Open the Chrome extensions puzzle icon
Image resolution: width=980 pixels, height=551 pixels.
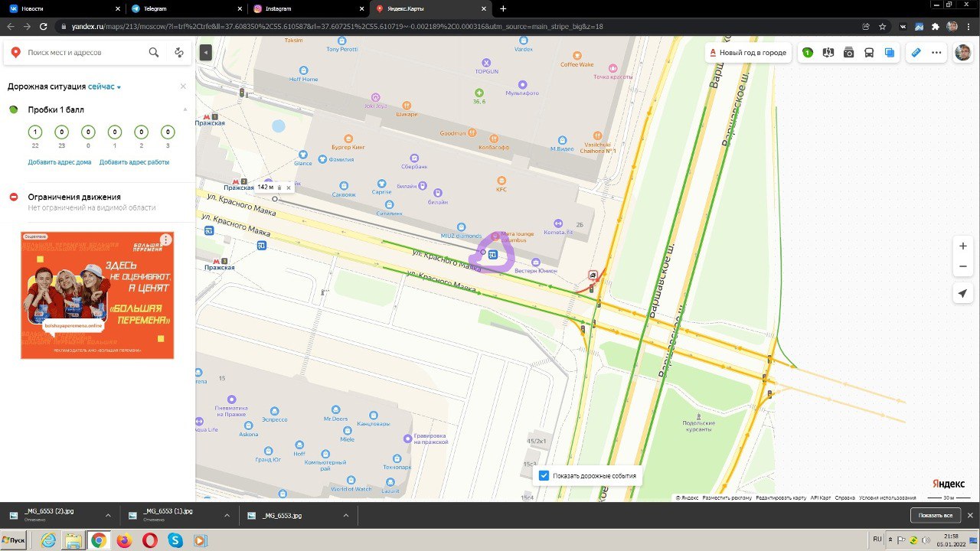[936, 26]
